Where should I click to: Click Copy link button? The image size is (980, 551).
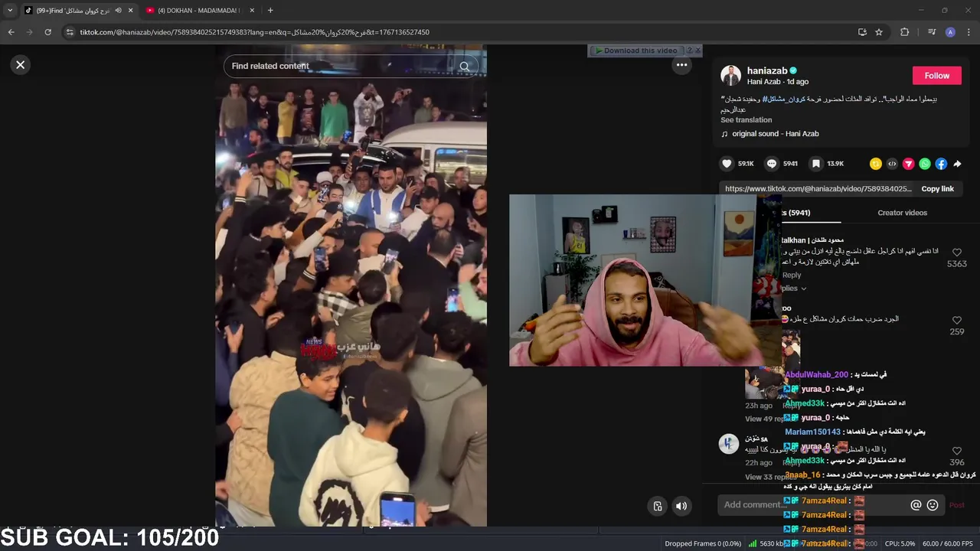tap(937, 189)
